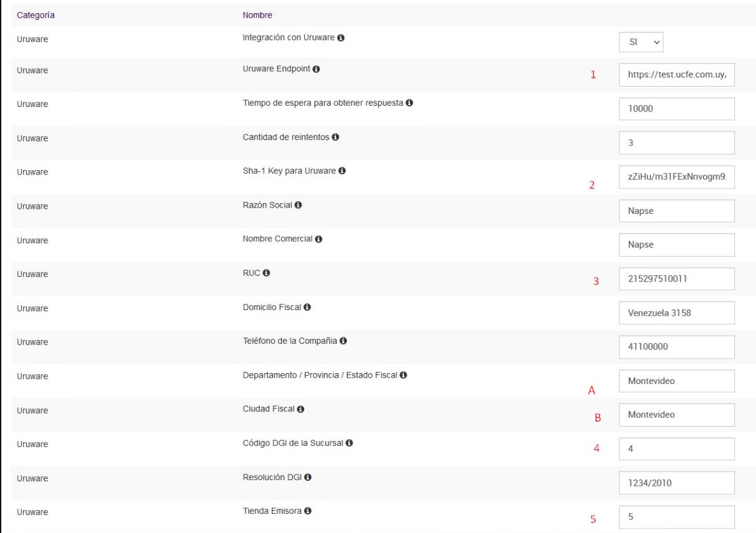Focus the Sha-1 Key input field
This screenshot has width=756, height=533.
pyautogui.click(x=676, y=176)
